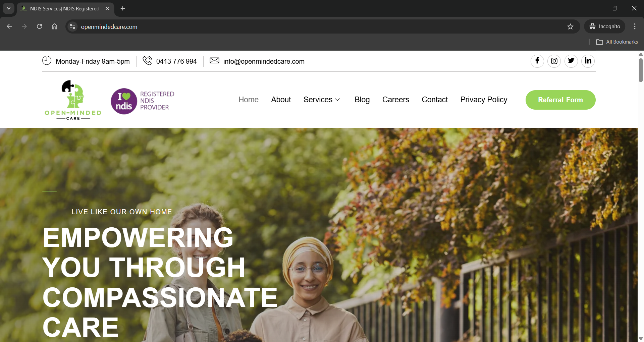Open the Facebook social icon
644x342 pixels.
[x=537, y=61]
